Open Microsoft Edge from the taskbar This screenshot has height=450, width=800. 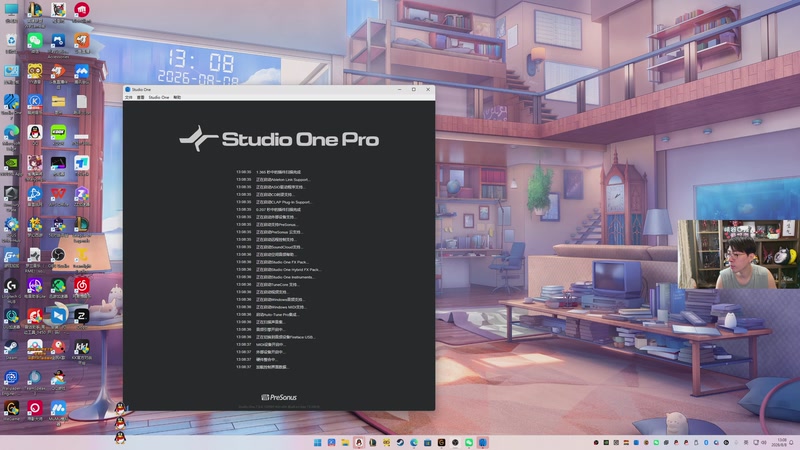click(414, 442)
